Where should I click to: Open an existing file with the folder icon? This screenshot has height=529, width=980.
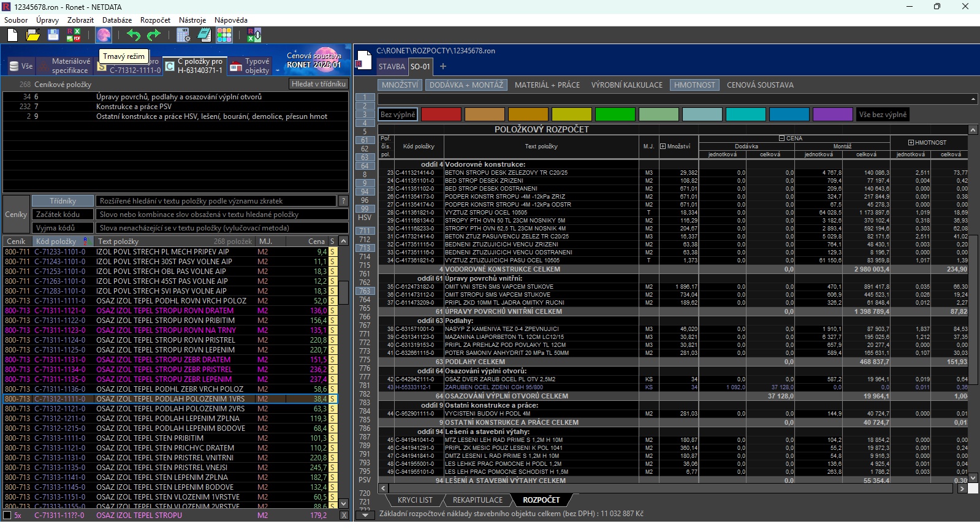(x=33, y=35)
